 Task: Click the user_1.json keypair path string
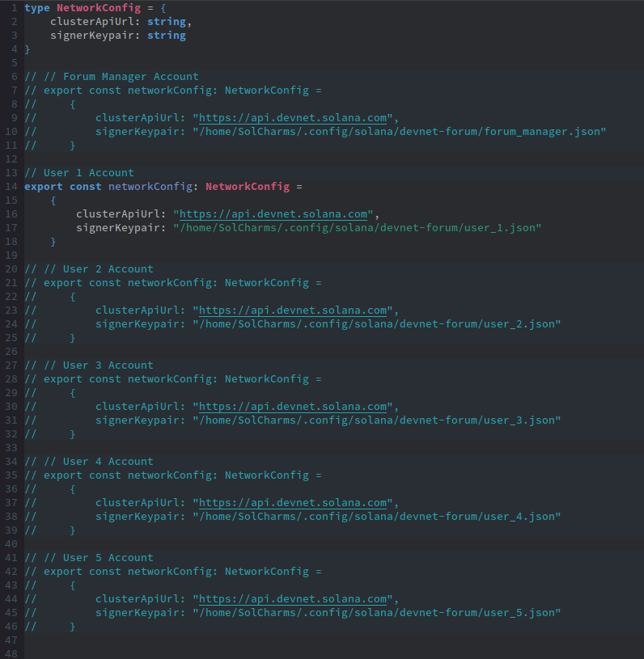[x=357, y=228]
